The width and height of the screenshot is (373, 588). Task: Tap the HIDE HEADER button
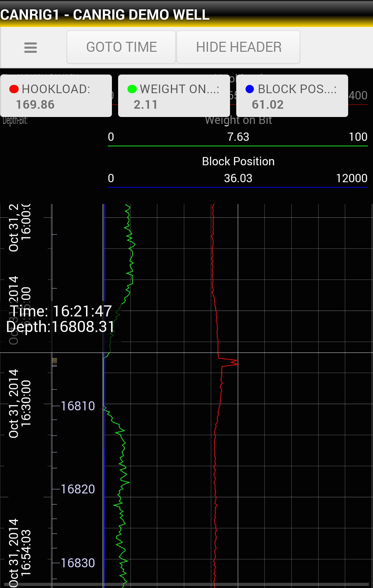(238, 47)
